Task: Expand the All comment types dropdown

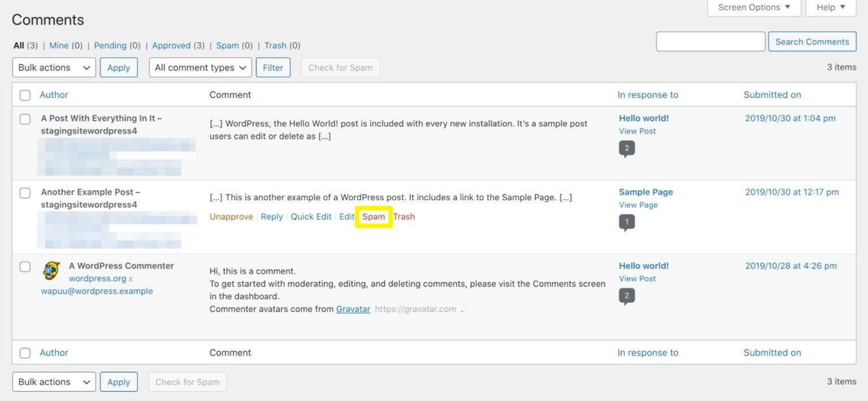Action: 200,67
